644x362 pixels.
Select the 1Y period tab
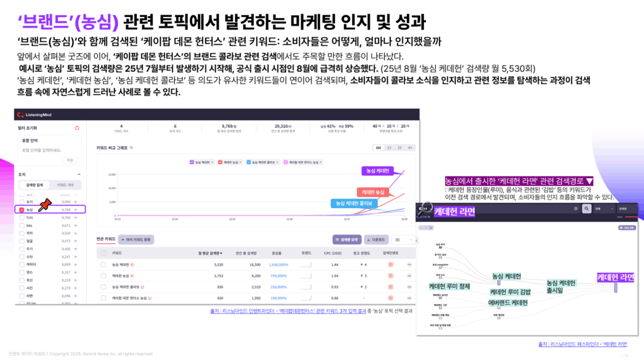389,148
